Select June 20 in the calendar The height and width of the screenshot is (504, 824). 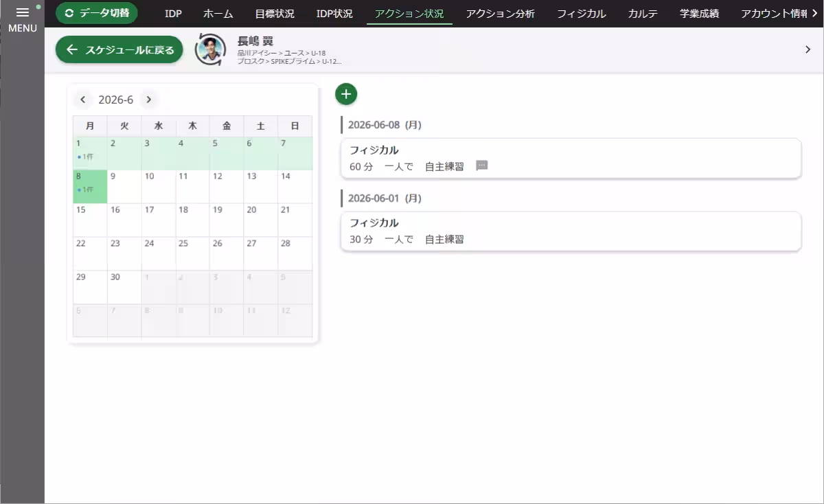[261, 220]
